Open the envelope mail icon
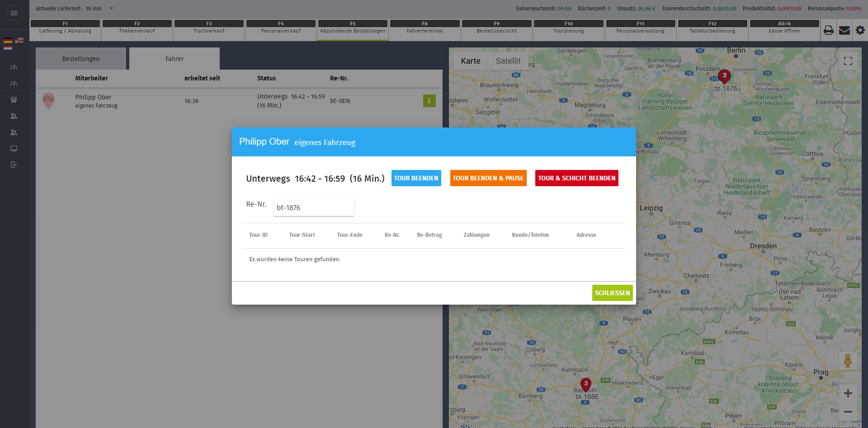Viewport: 868px width, 428px height. coord(844,30)
